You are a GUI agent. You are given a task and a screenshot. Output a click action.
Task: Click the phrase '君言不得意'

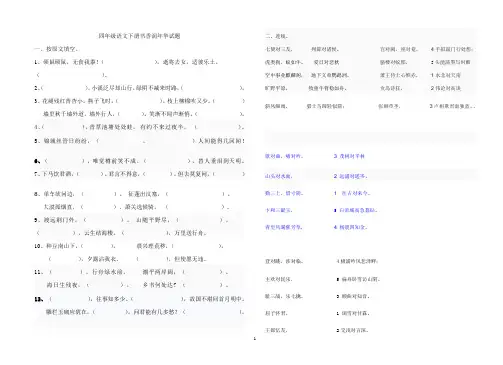click(123, 174)
